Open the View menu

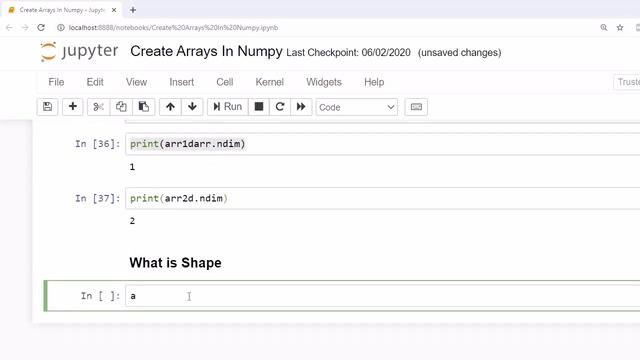(136, 82)
